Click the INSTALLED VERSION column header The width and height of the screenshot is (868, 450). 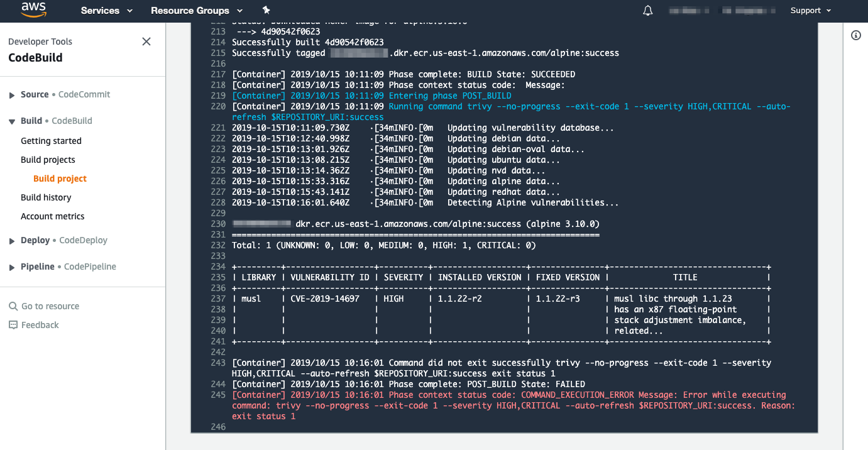pos(480,277)
